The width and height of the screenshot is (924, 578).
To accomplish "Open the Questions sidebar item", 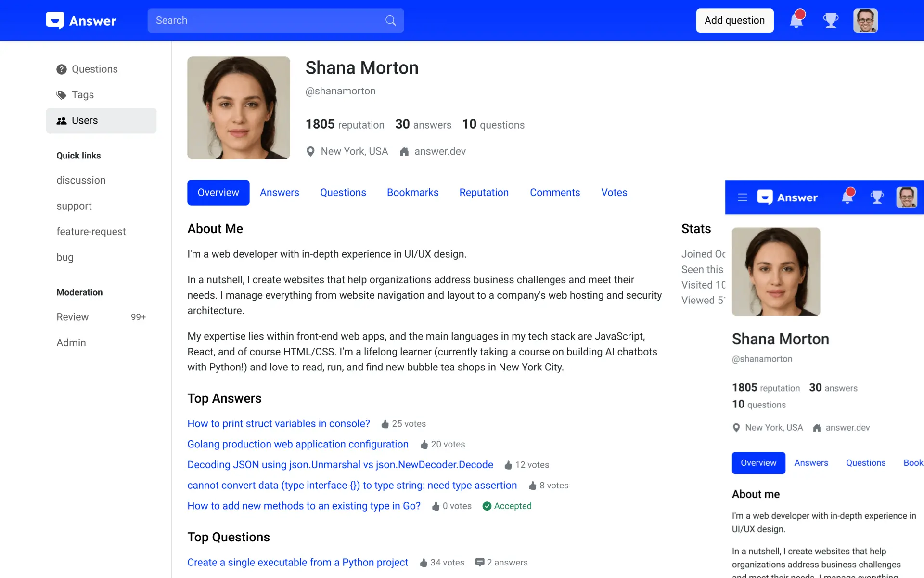I will point(94,69).
